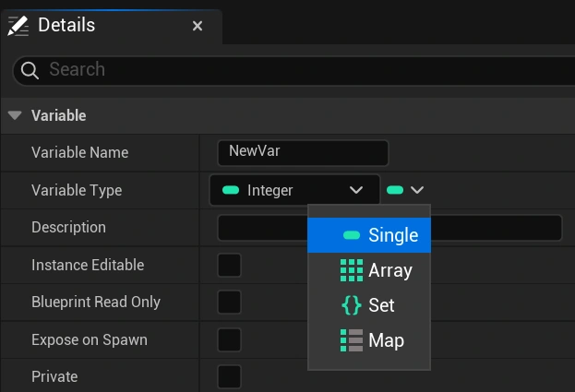Open the Integer variable type dropdown
Image resolution: width=575 pixels, height=392 pixels.
[294, 190]
